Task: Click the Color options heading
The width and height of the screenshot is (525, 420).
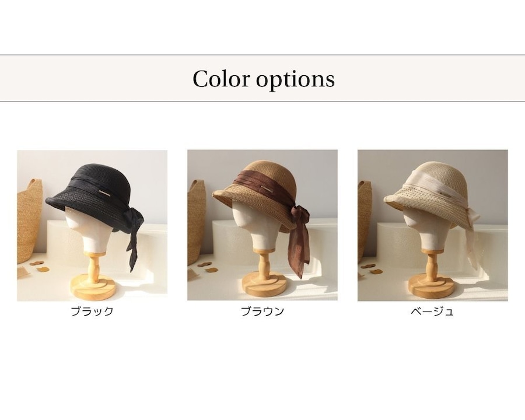Action: click(264, 79)
